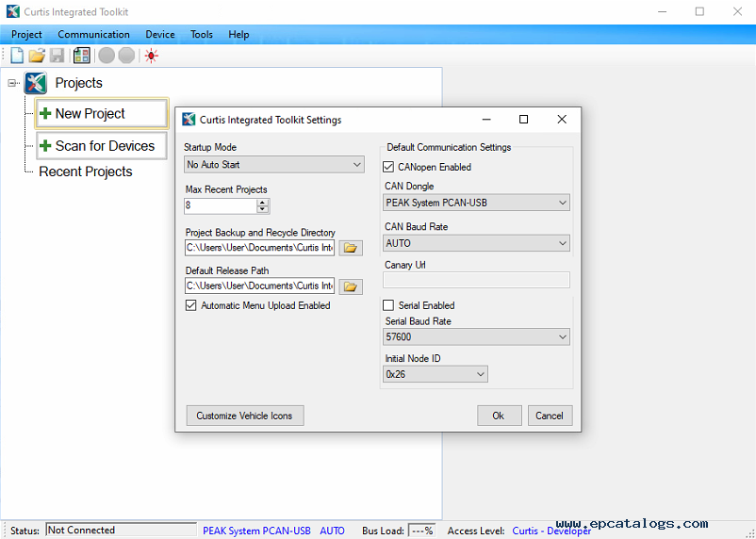Click PEAK System PCAN-USB in status bar

256,531
